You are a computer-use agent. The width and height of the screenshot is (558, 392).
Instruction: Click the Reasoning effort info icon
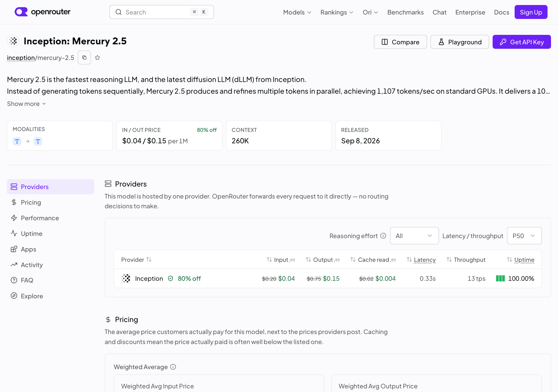click(x=383, y=236)
